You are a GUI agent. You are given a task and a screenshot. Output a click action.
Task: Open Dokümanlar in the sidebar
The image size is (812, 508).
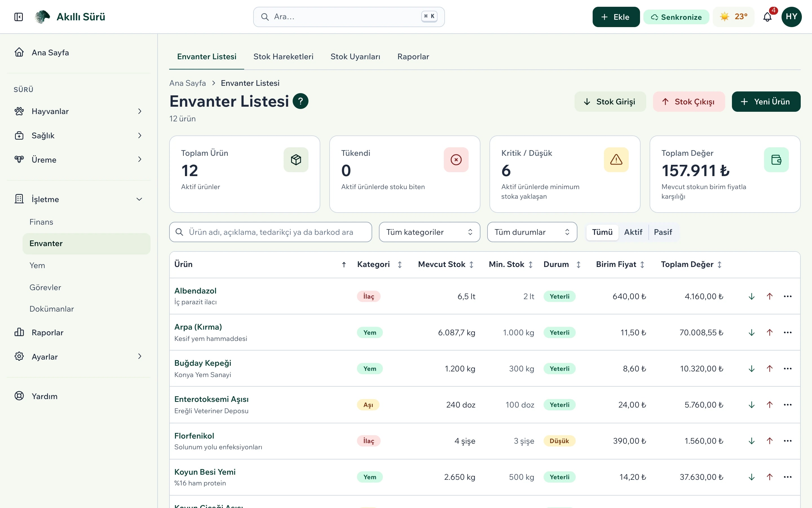(86, 309)
